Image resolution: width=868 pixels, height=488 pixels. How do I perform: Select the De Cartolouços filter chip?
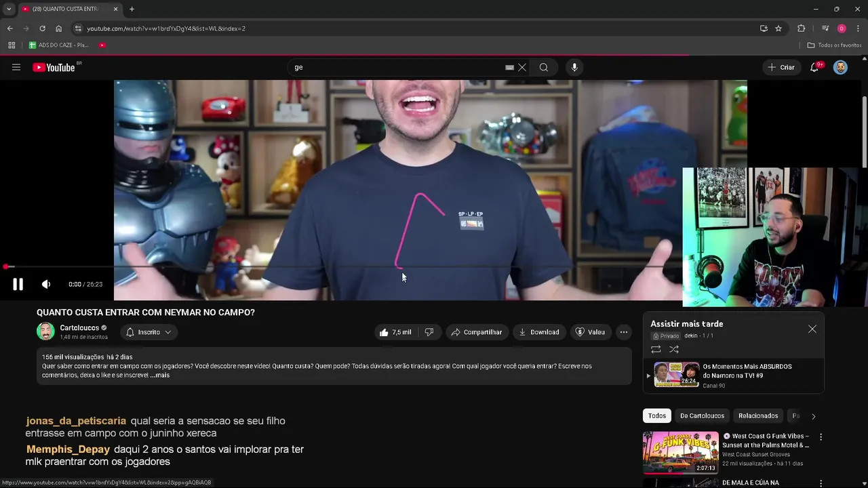click(x=702, y=415)
